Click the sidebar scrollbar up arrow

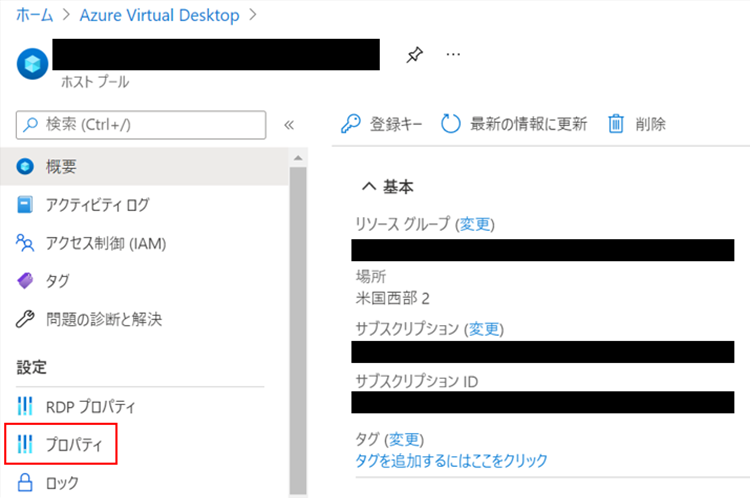[x=297, y=158]
